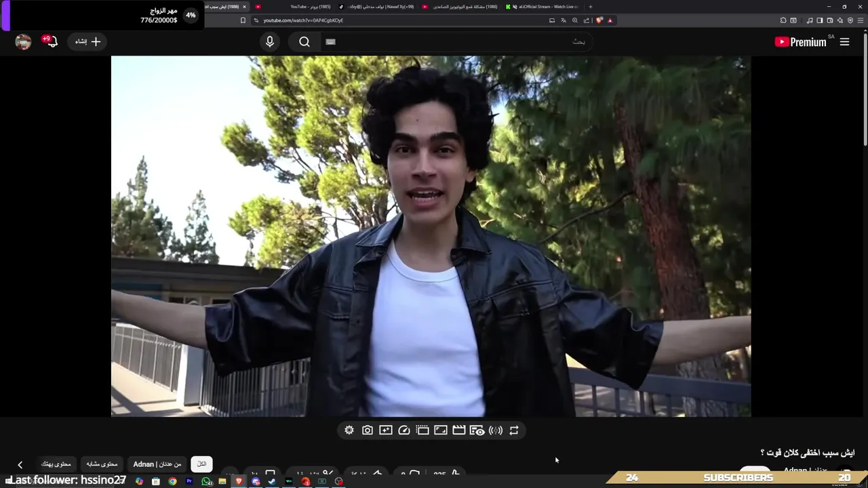
Task: Go to YouTube Premium home logo
Action: pyautogui.click(x=801, y=42)
